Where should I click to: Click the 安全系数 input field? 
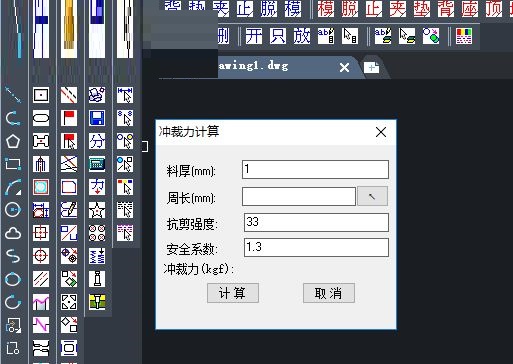pyautogui.click(x=316, y=247)
